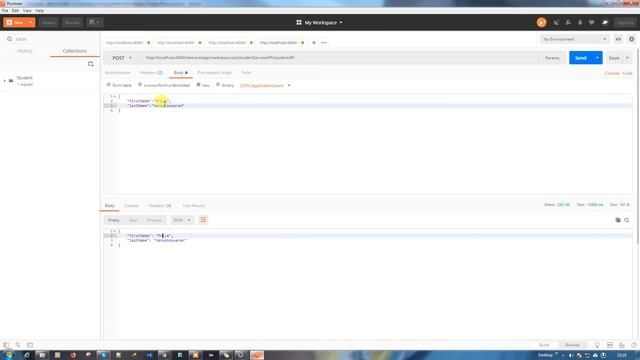Switch the status bar to Build mode
This screenshot has height=360, width=640.
click(544, 345)
